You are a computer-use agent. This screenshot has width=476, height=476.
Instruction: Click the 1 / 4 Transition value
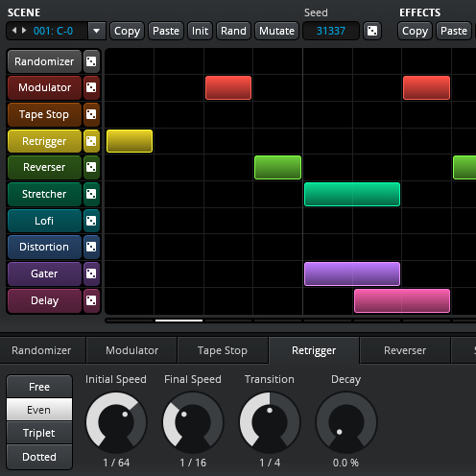[x=270, y=463]
